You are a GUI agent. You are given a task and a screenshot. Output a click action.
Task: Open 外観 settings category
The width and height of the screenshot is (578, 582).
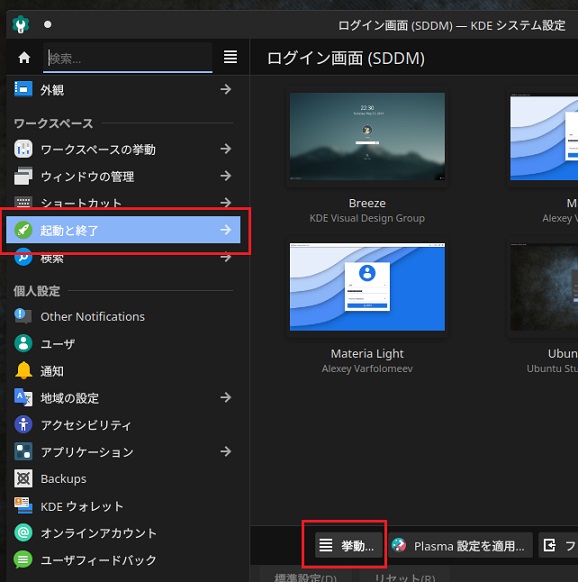[123, 89]
